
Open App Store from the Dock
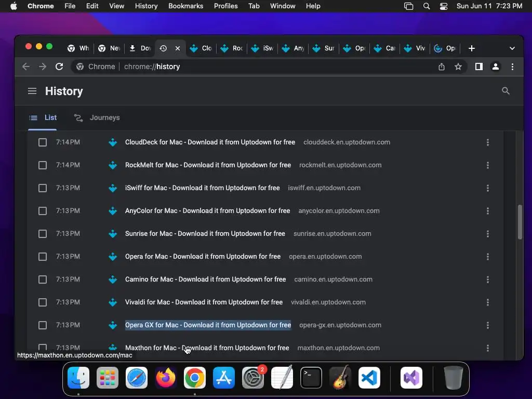point(224,378)
